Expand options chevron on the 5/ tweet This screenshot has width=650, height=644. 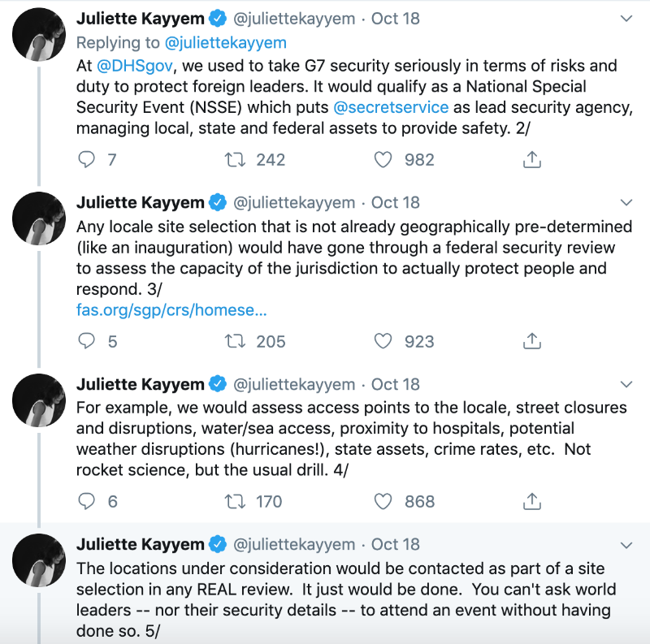coord(626,544)
